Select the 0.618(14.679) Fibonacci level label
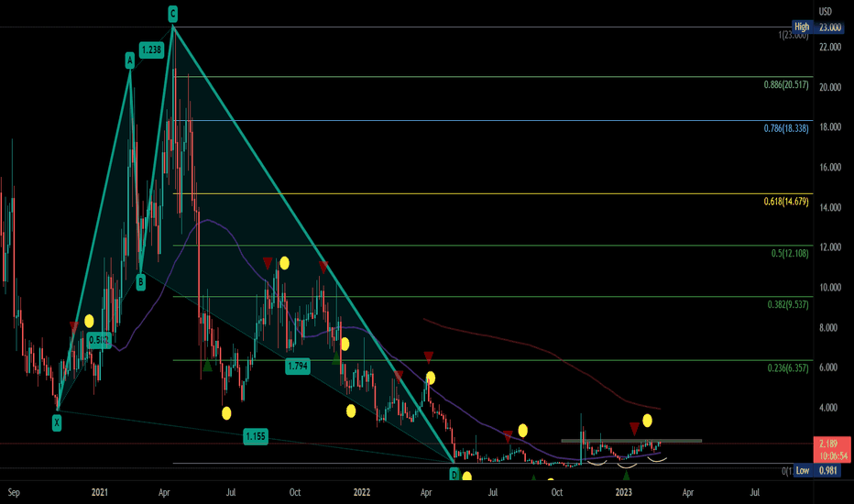The width and height of the screenshot is (854, 504). click(x=786, y=202)
